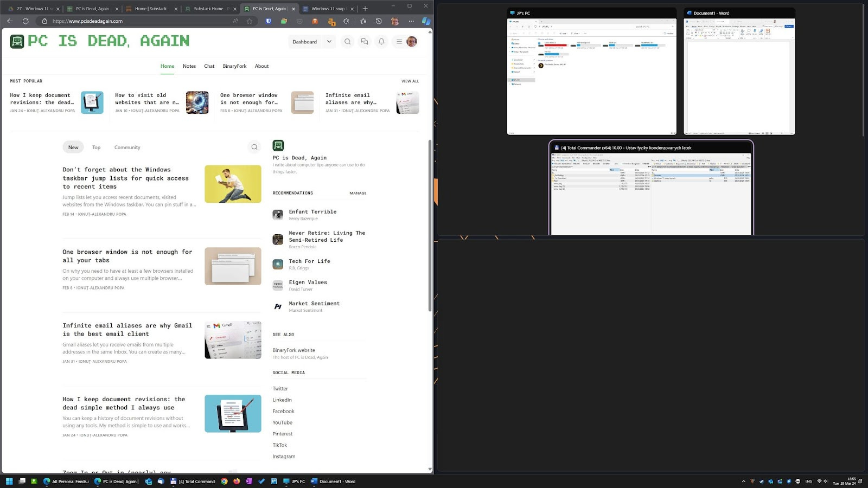868x488 pixels.
Task: Open the chat bubbles icon in the header
Action: (365, 42)
